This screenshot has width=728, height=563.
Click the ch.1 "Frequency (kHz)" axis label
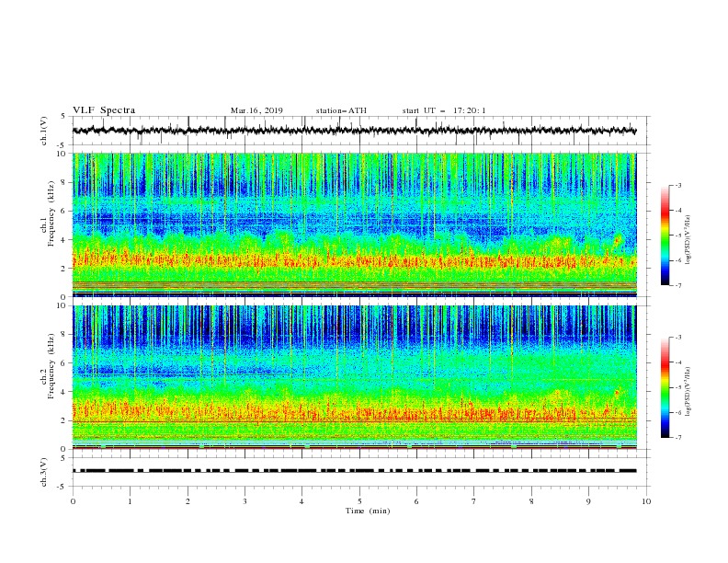(x=51, y=212)
